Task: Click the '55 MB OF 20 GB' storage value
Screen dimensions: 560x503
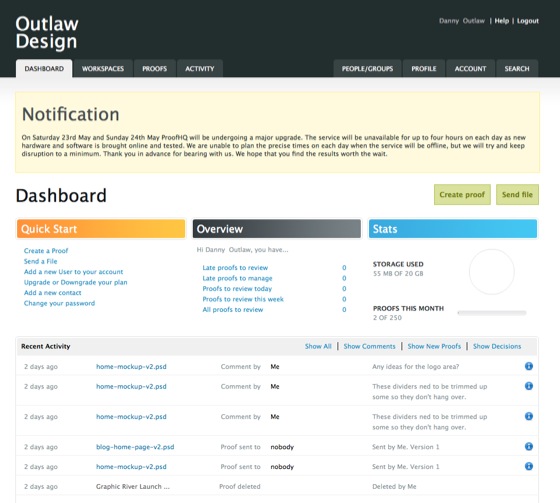Action: tap(398, 274)
